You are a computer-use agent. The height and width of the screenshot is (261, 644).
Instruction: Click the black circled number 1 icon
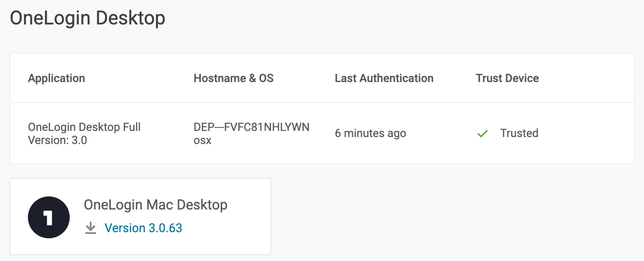tap(49, 217)
